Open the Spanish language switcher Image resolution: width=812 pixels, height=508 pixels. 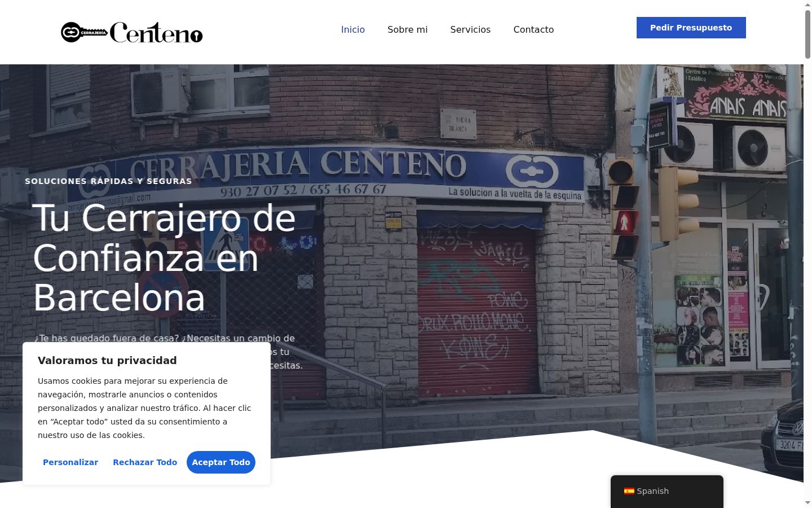[x=667, y=491]
